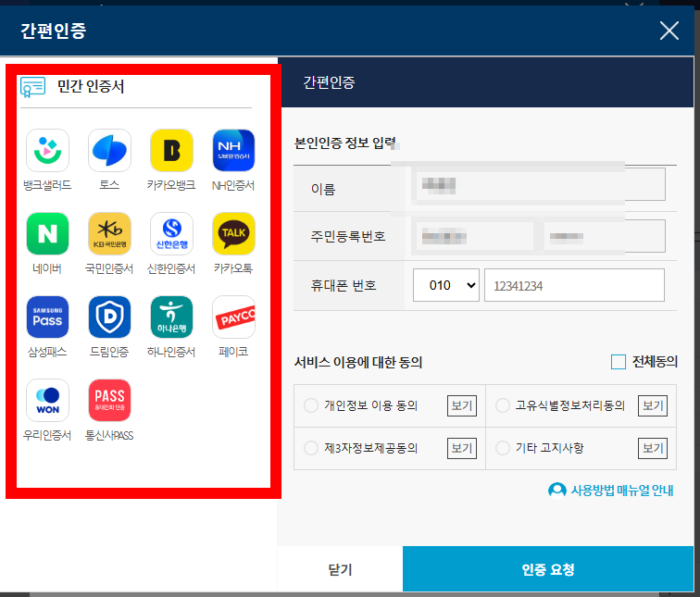Select the 개인정보 이용 동의 radio button

[311, 405]
